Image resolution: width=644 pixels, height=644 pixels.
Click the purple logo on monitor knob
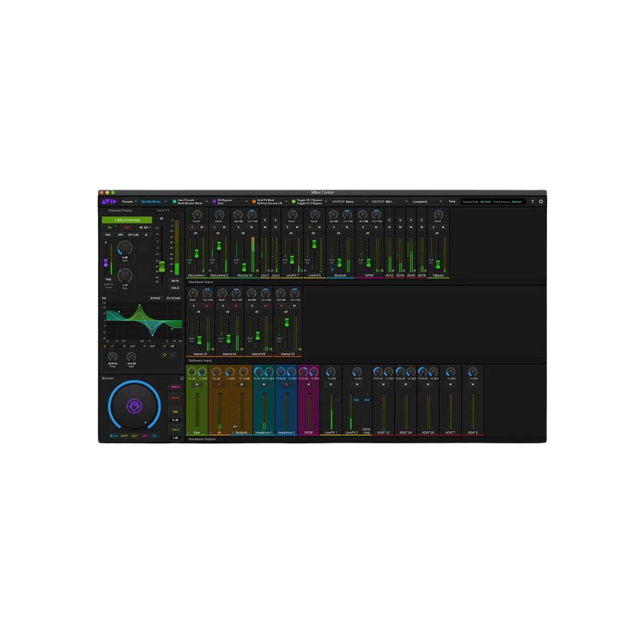pos(134,406)
